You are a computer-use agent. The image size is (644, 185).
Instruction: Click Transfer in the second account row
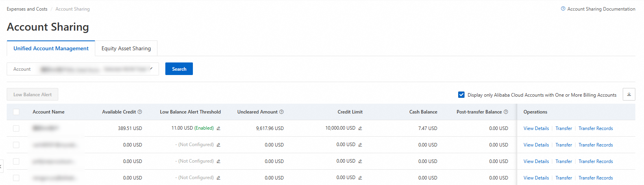[564, 145]
